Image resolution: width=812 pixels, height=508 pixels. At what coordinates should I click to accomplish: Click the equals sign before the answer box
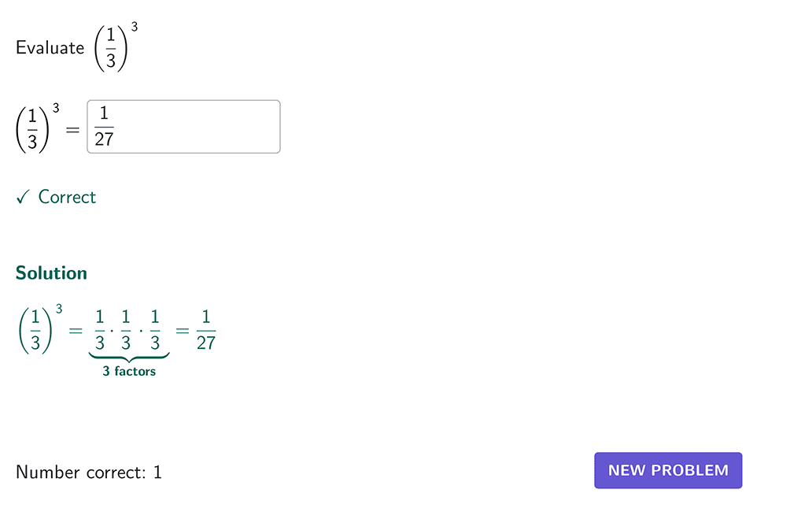click(72, 128)
